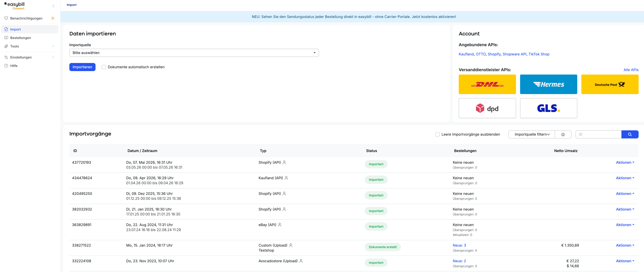Image resolution: width=644 pixels, height=272 pixels.
Task: Open the Importquelle filtern dropdown
Action: pos(532,134)
